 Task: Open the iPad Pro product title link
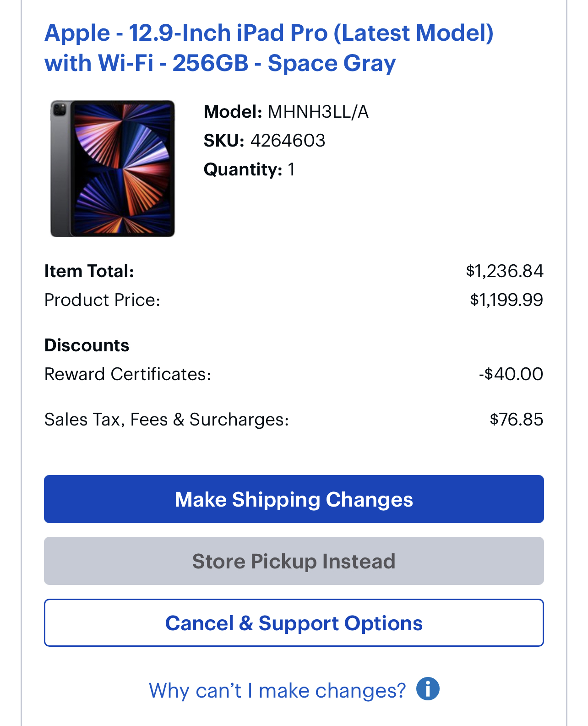[x=269, y=48]
